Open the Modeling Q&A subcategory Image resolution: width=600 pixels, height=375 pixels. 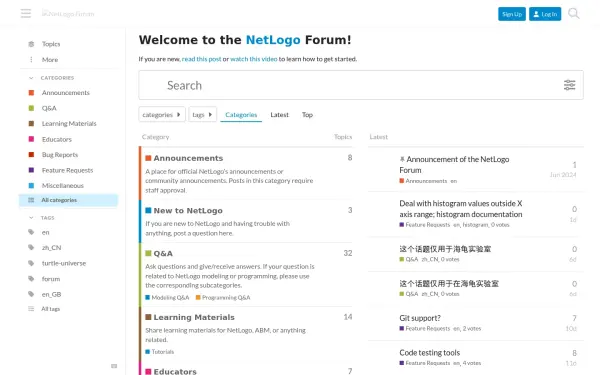click(167, 297)
